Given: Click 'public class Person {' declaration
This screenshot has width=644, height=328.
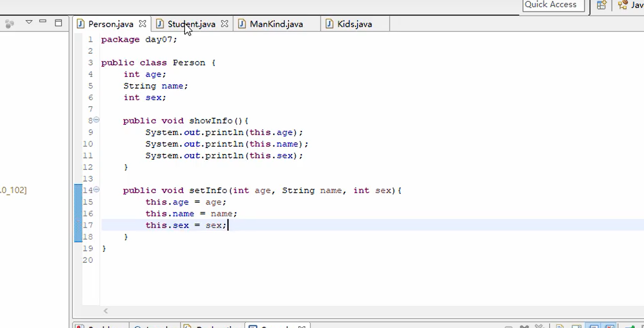Looking at the screenshot, I should 158,63.
